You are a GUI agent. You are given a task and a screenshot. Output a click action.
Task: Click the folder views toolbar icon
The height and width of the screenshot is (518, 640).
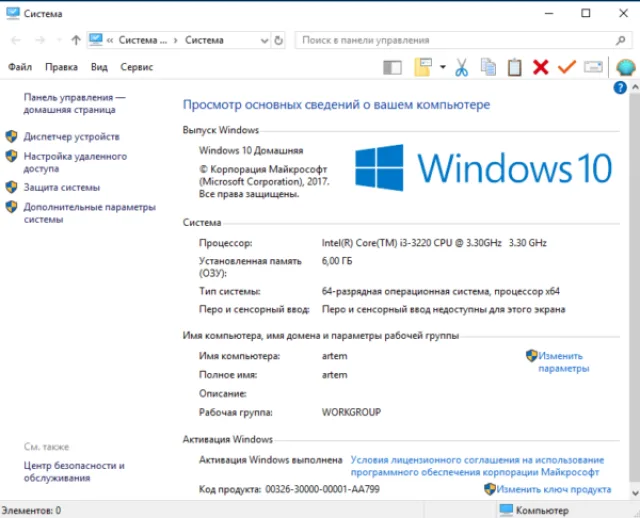423,67
